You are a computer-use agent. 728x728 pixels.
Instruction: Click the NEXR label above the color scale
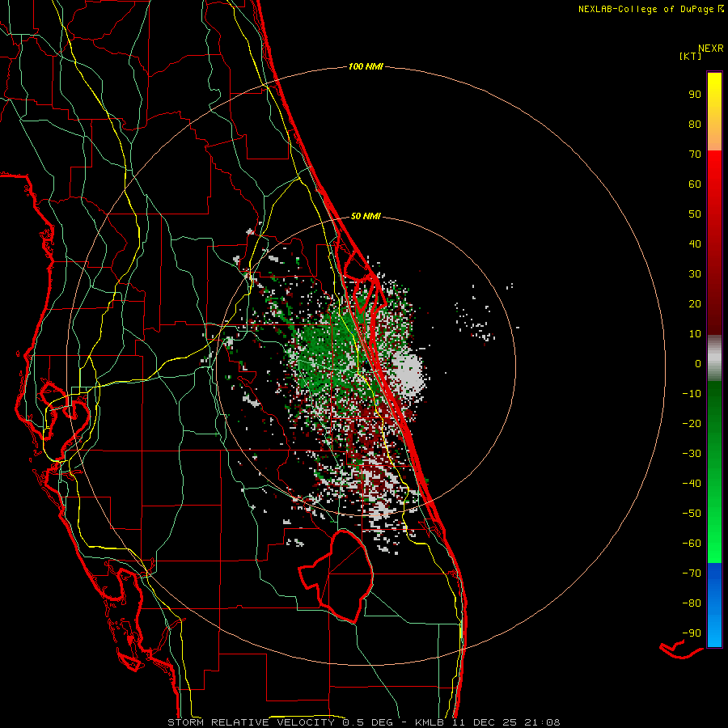(x=711, y=49)
